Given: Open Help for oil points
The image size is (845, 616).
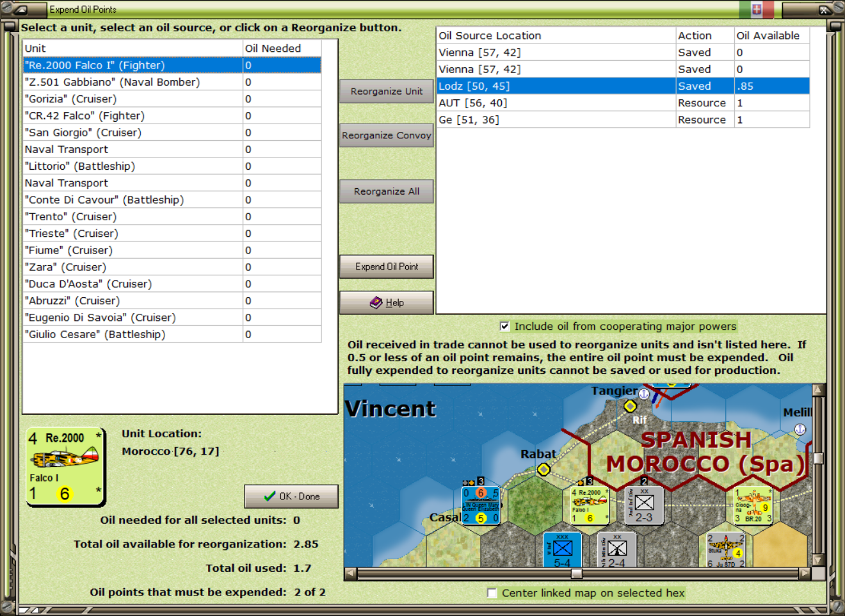Looking at the screenshot, I should pyautogui.click(x=387, y=303).
